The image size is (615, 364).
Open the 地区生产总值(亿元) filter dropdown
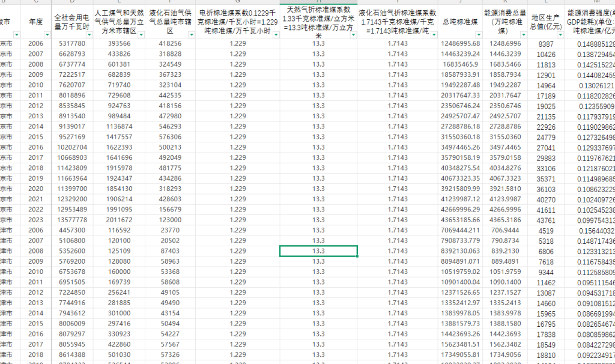click(x=560, y=35)
